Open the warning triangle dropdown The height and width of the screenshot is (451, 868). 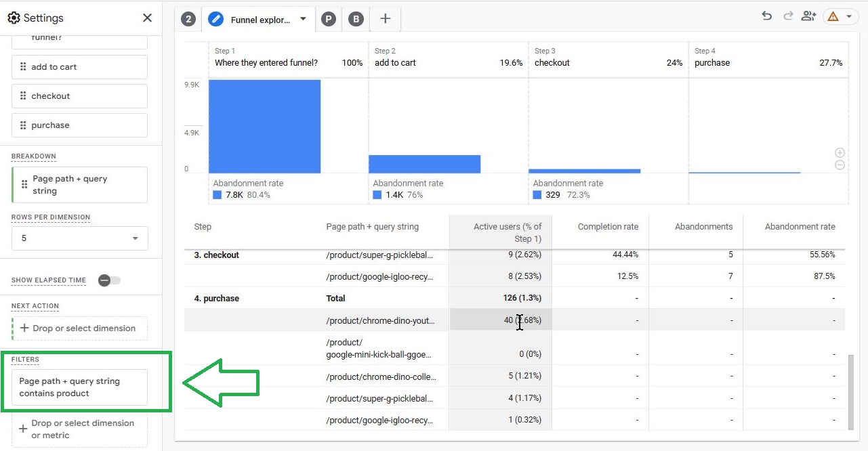840,17
